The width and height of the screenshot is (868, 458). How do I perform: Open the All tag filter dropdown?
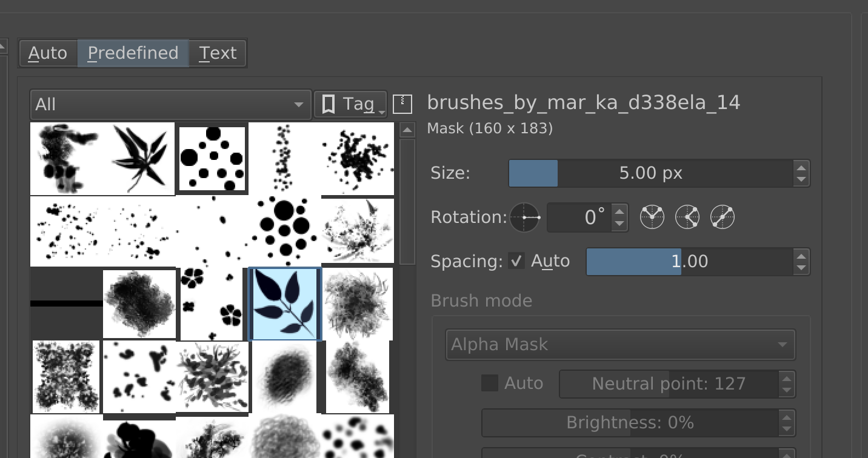pos(170,104)
